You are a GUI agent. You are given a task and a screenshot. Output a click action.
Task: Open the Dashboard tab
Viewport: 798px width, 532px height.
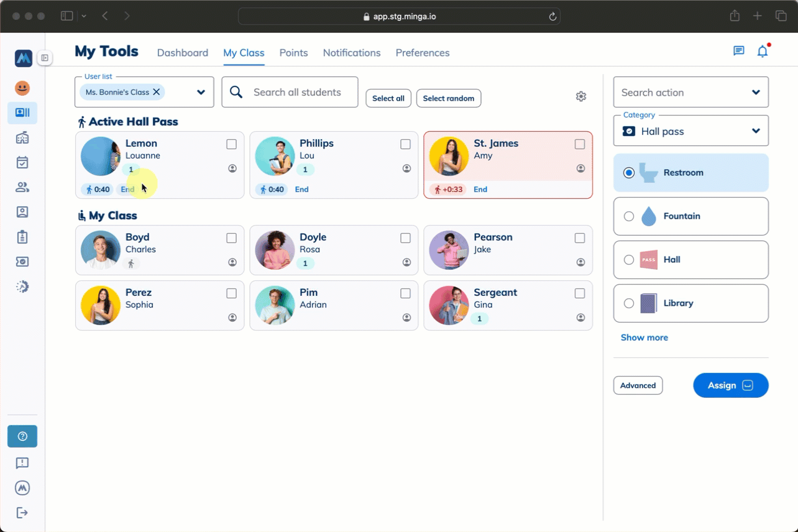pyautogui.click(x=183, y=53)
